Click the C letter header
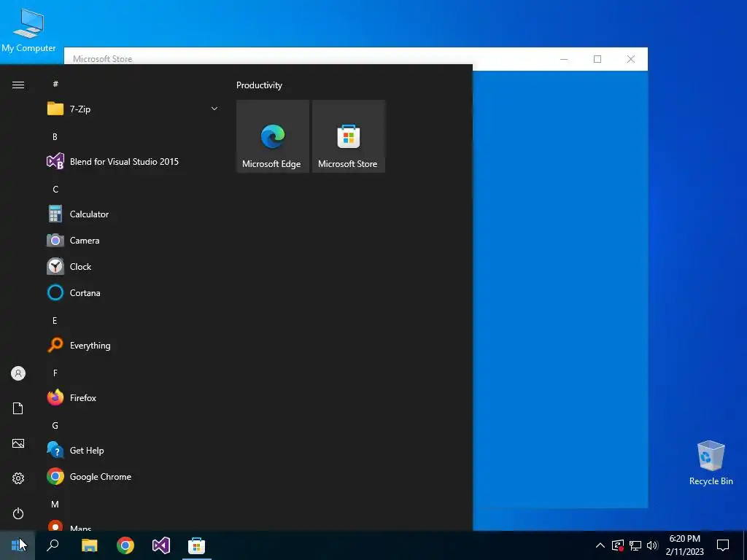This screenshot has width=747, height=560. 55,190
